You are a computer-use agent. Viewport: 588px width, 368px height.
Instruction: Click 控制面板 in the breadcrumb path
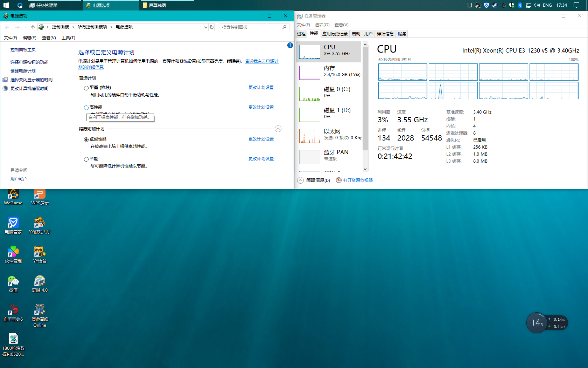click(61, 27)
